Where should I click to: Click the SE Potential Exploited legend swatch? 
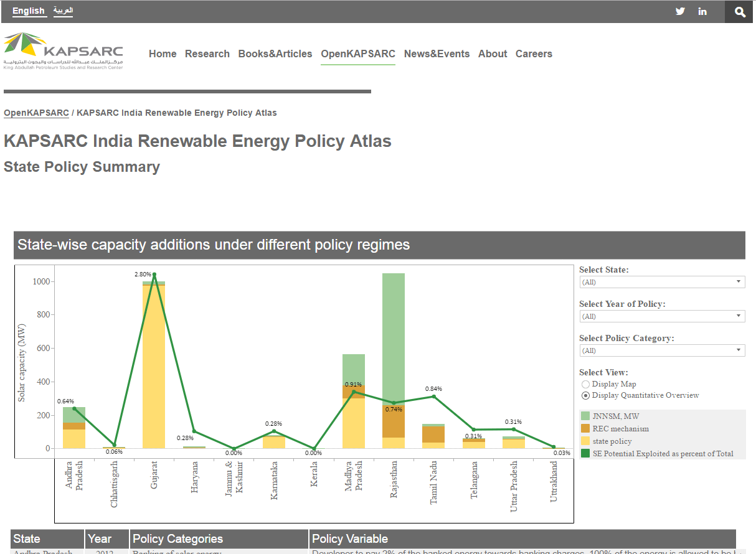(585, 453)
